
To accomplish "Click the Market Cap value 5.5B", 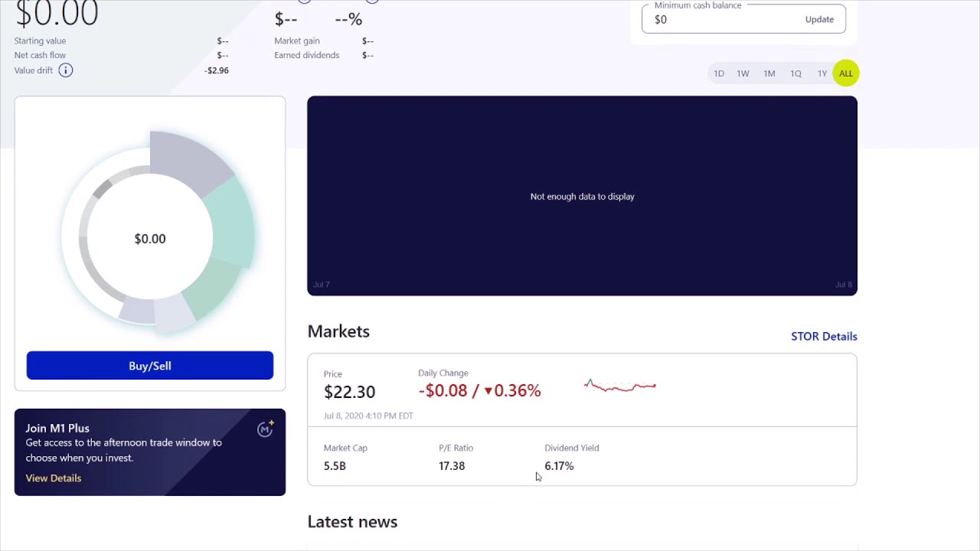I will coord(335,466).
